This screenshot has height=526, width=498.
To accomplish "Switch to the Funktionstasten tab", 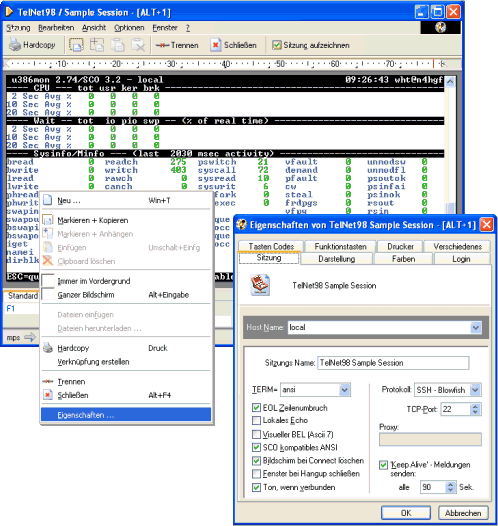I will (340, 247).
